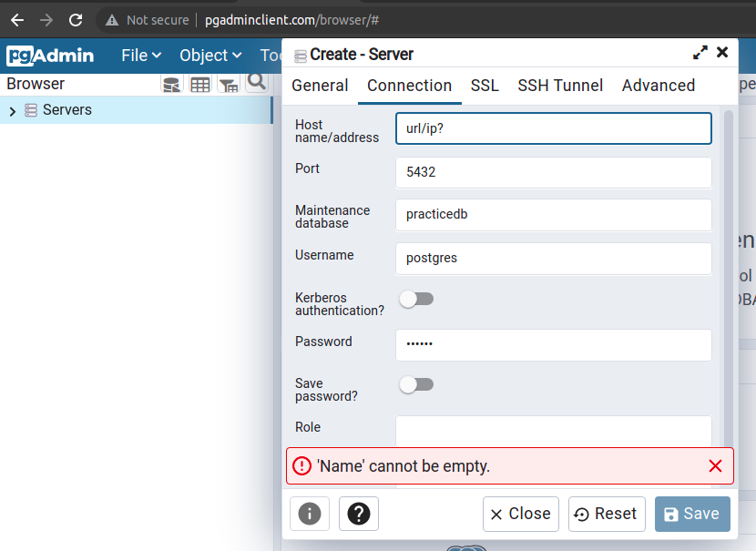This screenshot has height=551, width=756.
Task: Open the Object menu dropdown
Action: click(210, 56)
